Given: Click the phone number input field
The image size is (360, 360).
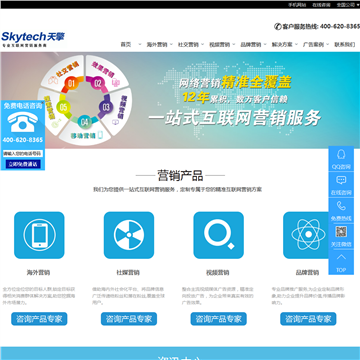Looking at the screenshot, I should pos(23,154).
